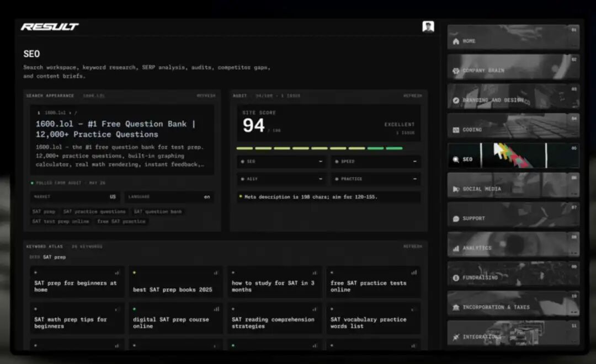Click the site score progress bar
This screenshot has height=364, width=596.
click(x=320, y=148)
